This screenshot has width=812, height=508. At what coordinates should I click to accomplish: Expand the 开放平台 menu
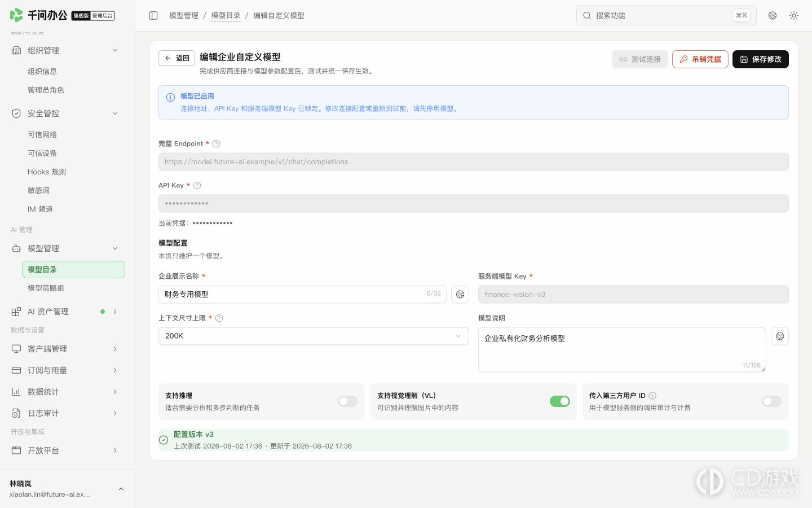pyautogui.click(x=115, y=450)
